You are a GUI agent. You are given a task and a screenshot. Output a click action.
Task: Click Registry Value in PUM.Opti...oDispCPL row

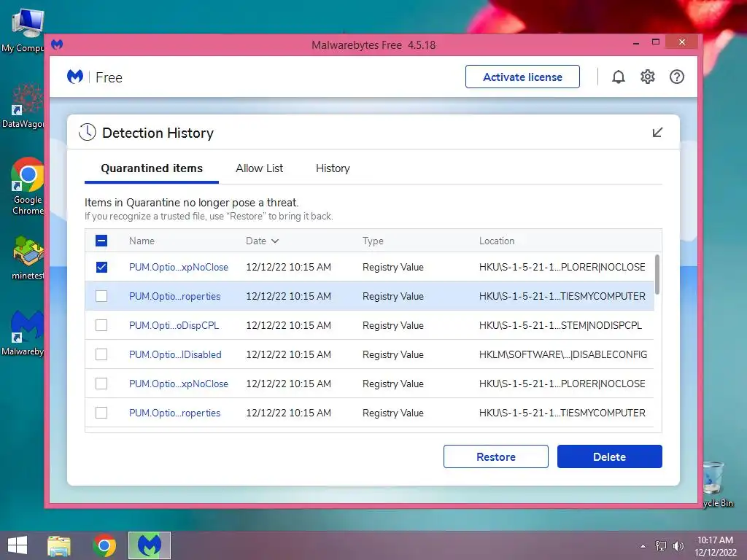392,325
